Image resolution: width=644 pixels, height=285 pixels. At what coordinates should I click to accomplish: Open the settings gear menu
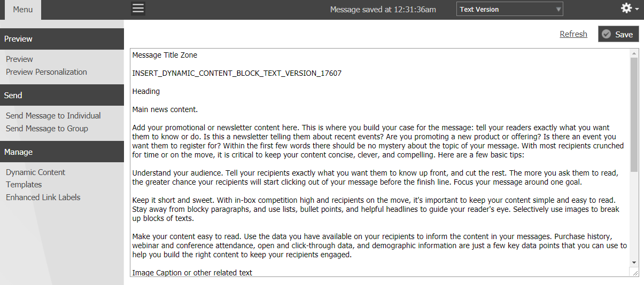point(626,8)
